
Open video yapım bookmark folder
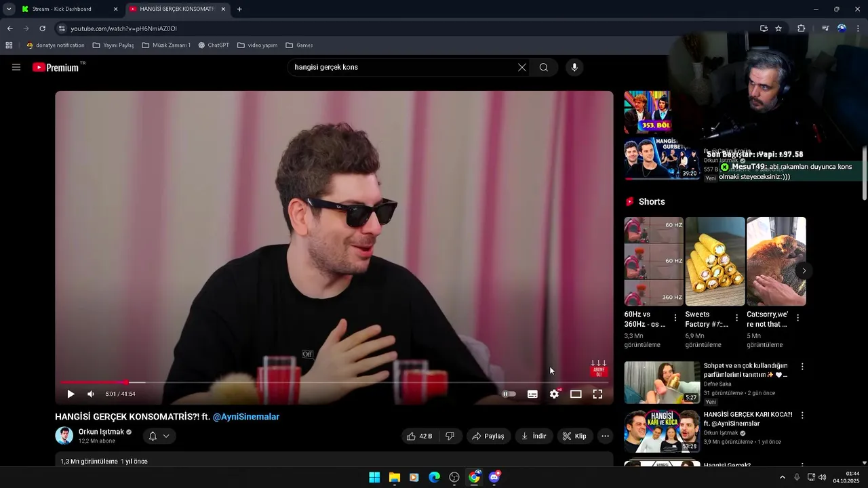click(x=258, y=45)
